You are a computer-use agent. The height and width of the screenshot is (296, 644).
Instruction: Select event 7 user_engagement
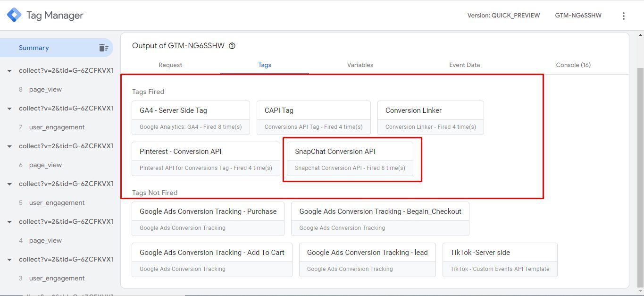click(x=57, y=127)
